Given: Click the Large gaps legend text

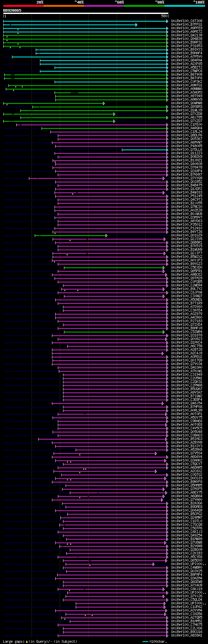Looking at the screenshot, I should 40,641.
